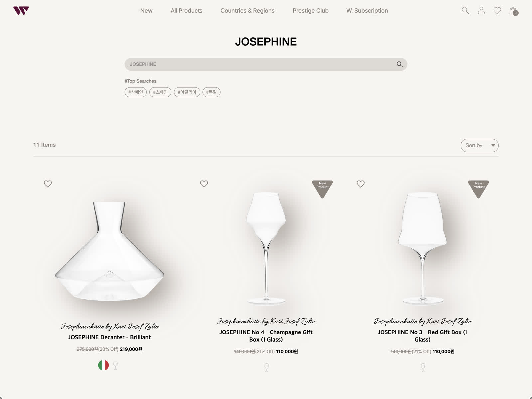Submit search with the search bar magnifier
Image resolution: width=532 pixels, height=399 pixels.
400,64
